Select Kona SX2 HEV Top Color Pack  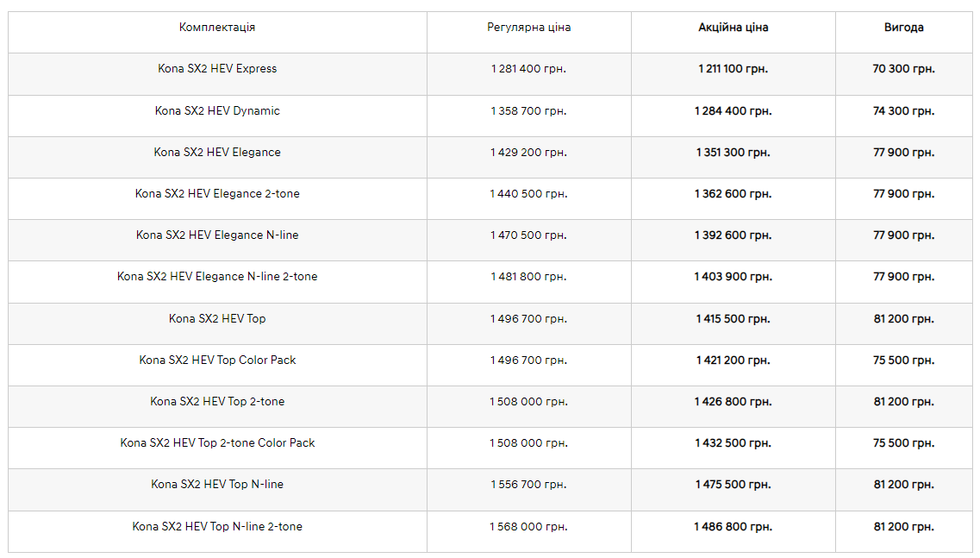pyautogui.click(x=217, y=361)
